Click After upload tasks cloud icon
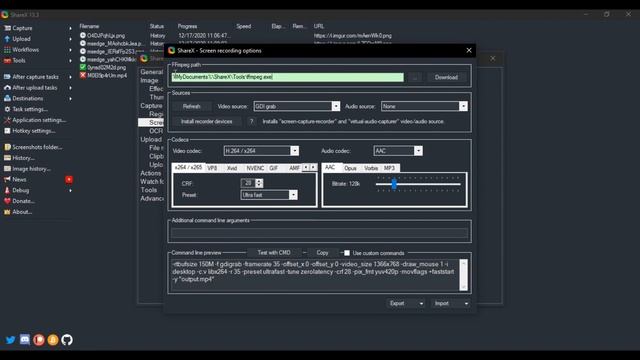640x360 pixels. (x=7, y=88)
